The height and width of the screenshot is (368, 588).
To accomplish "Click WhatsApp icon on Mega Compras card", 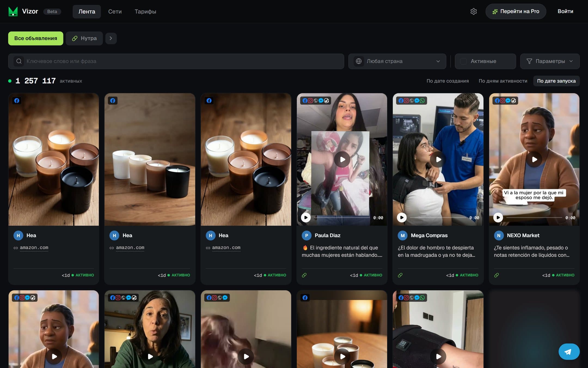I will pyautogui.click(x=422, y=101).
